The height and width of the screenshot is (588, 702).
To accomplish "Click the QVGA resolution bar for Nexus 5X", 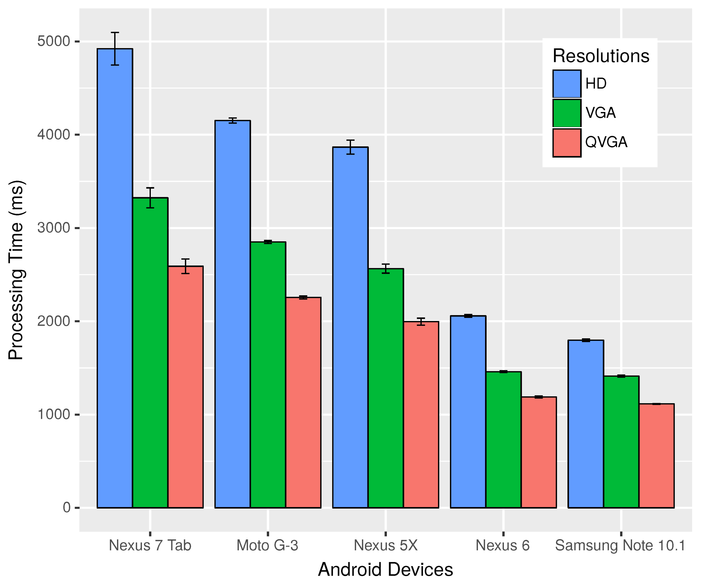I will (x=420, y=408).
